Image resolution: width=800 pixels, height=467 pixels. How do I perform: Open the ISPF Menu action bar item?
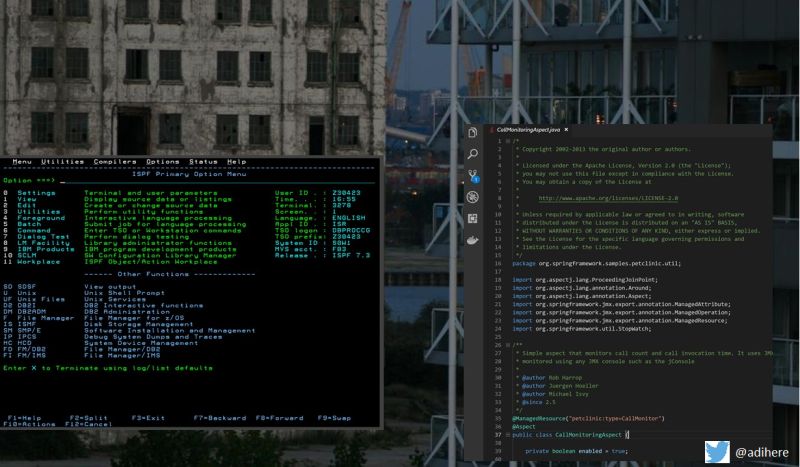point(22,162)
